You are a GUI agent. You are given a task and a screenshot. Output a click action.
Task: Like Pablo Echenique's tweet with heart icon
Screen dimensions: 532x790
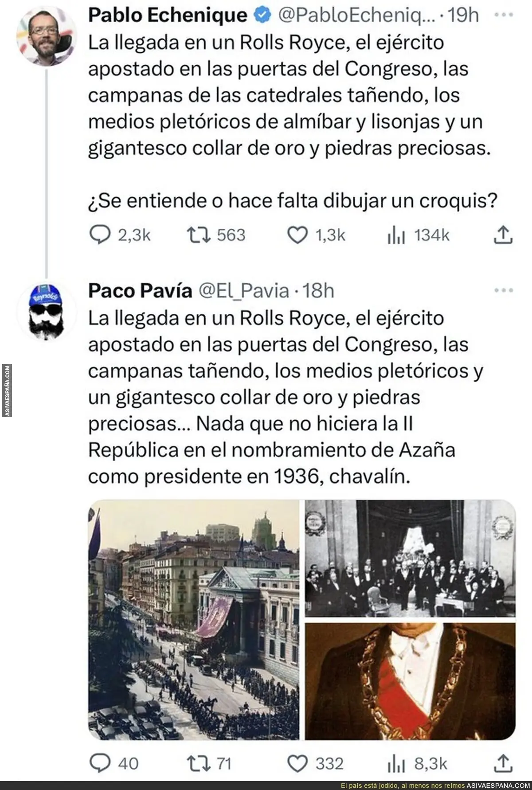297,235
